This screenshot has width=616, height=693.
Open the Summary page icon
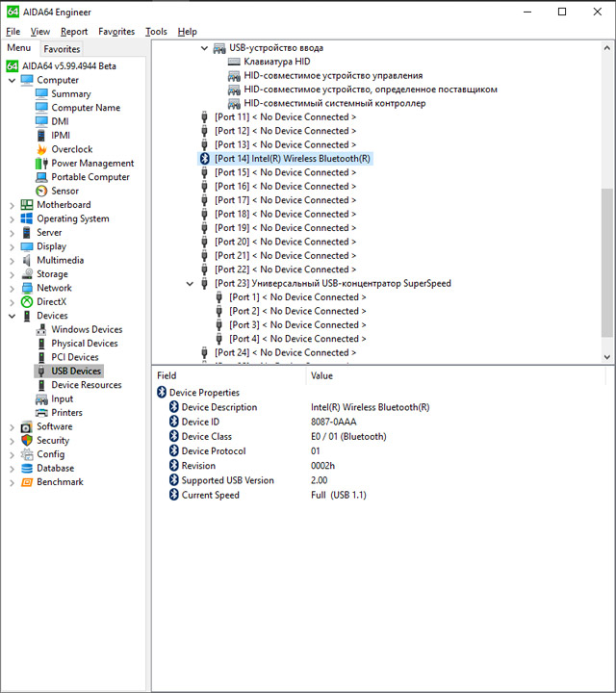[x=41, y=93]
